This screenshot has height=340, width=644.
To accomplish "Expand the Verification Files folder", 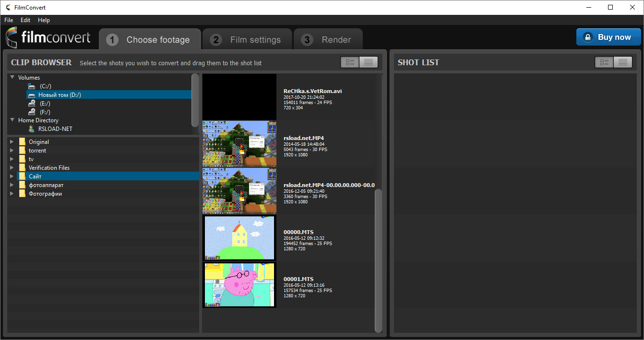I will tap(12, 168).
